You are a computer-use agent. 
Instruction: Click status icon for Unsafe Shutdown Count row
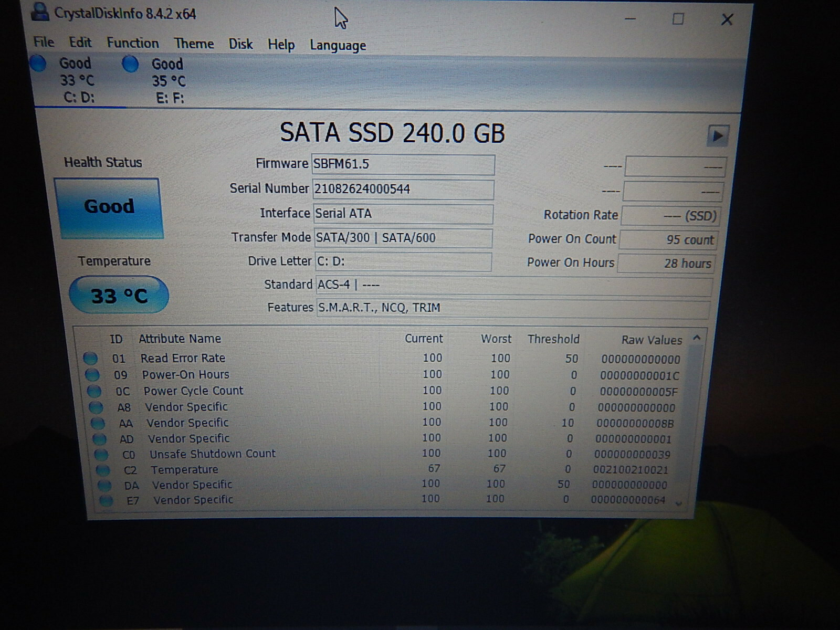coord(101,455)
